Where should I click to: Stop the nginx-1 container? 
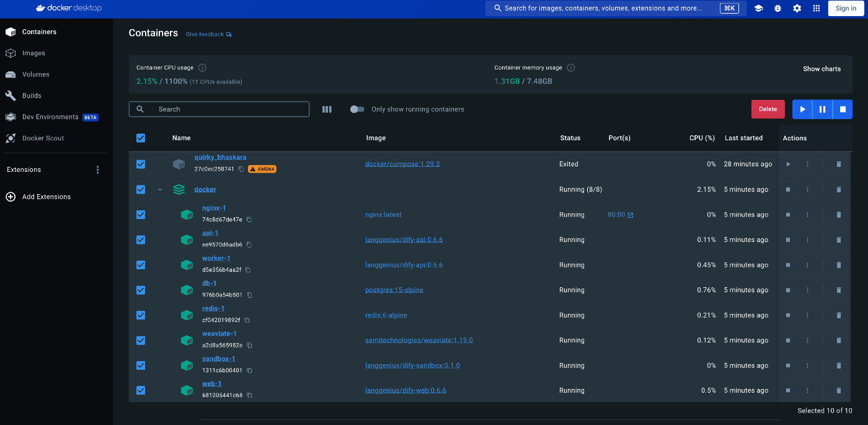788,215
